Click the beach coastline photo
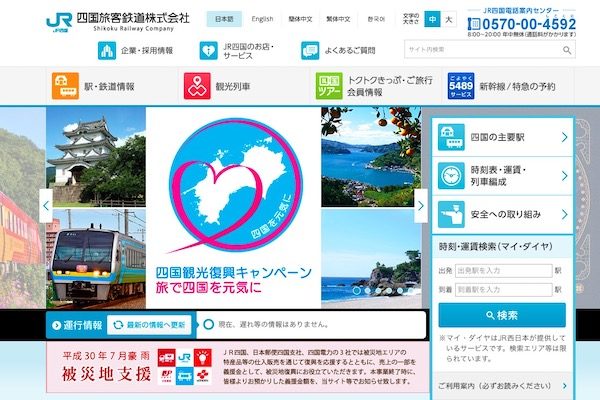600x400 pixels. pos(371,259)
